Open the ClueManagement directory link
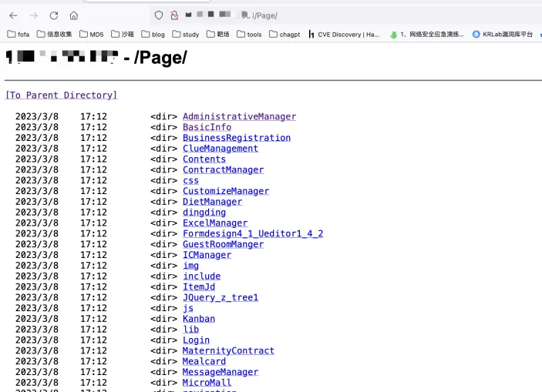The width and height of the screenshot is (542, 392). point(221,149)
